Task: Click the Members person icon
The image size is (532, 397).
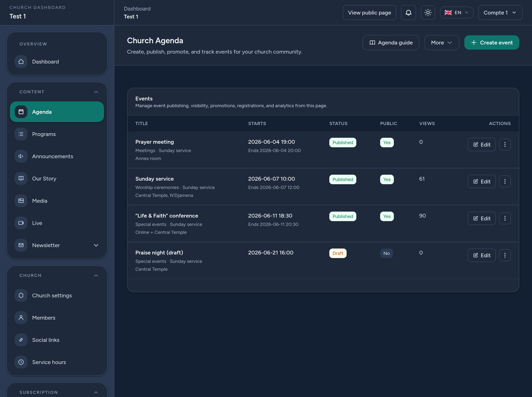Action: [21, 318]
